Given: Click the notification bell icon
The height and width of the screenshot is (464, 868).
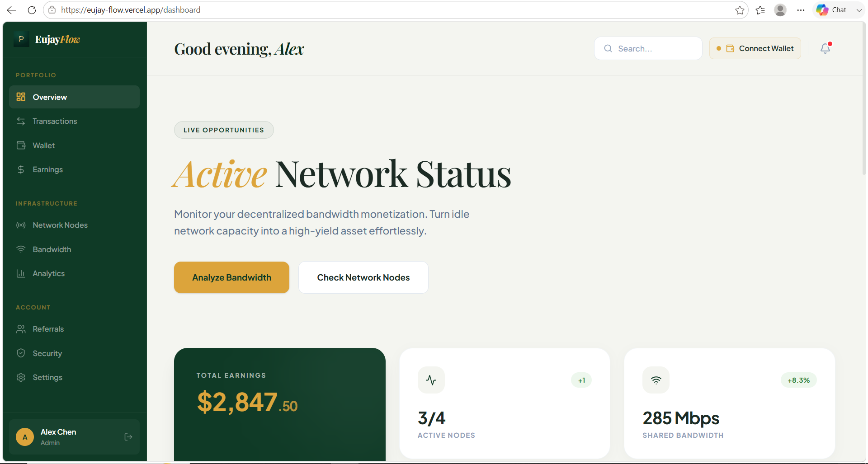Looking at the screenshot, I should coord(825,48).
